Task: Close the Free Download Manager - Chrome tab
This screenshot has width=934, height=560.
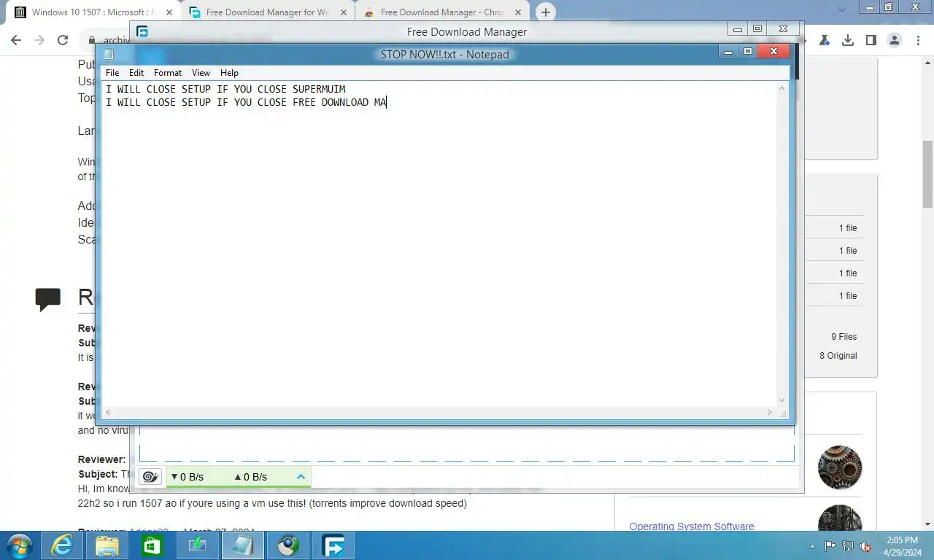Action: click(x=517, y=12)
